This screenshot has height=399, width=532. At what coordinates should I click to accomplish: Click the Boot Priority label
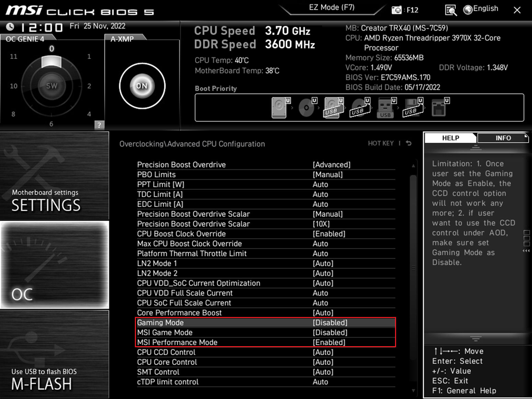[216, 89]
